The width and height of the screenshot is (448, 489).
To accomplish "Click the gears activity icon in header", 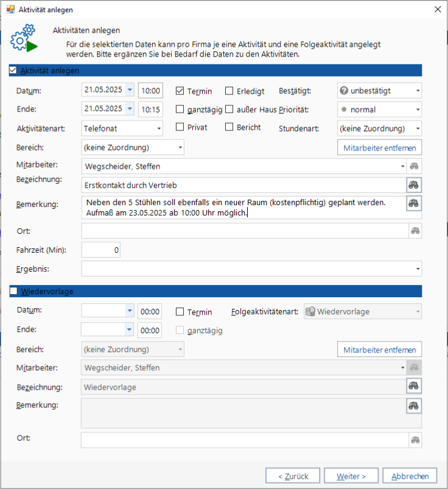I will pyautogui.click(x=24, y=38).
